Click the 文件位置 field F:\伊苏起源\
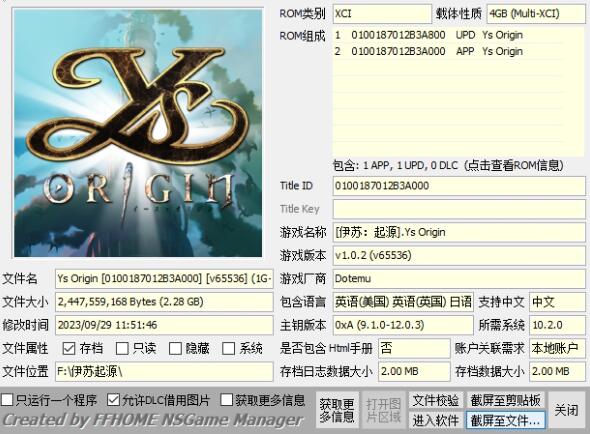590x434 pixels. 164,372
